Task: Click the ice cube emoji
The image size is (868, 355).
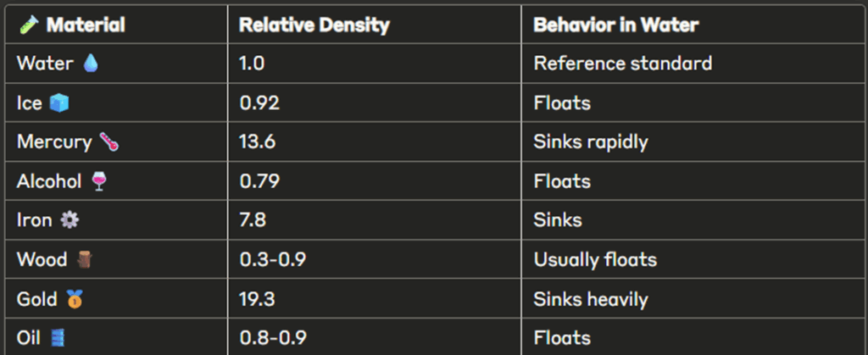Action: (59, 103)
